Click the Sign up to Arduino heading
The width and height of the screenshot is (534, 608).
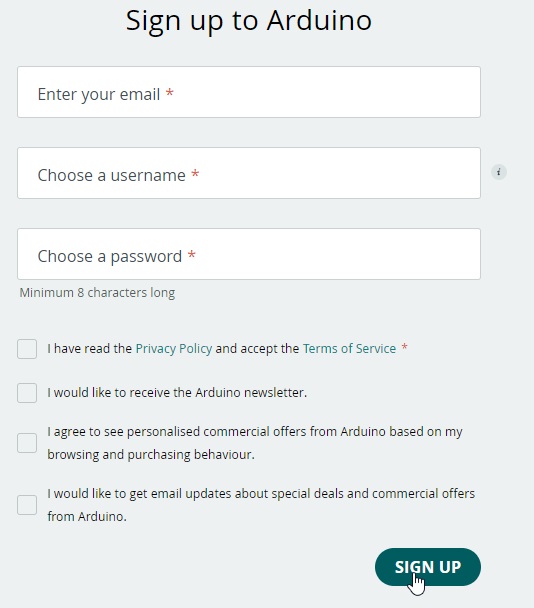[x=249, y=21]
